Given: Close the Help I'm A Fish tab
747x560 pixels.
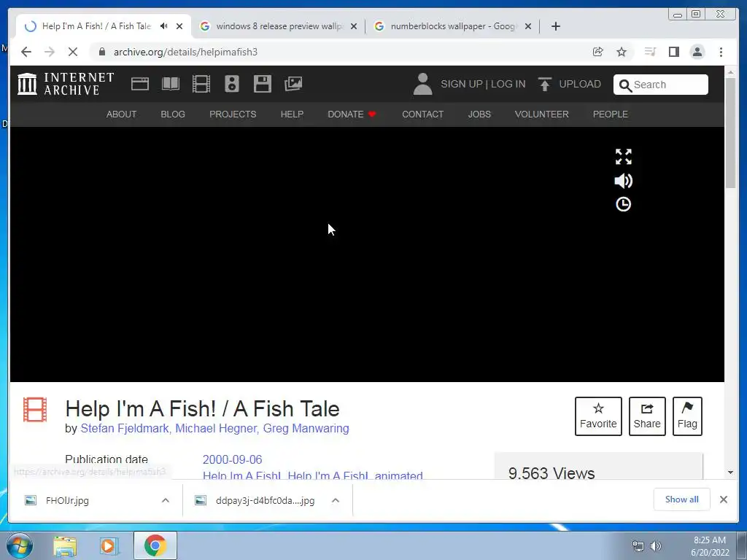Looking at the screenshot, I should click(179, 26).
